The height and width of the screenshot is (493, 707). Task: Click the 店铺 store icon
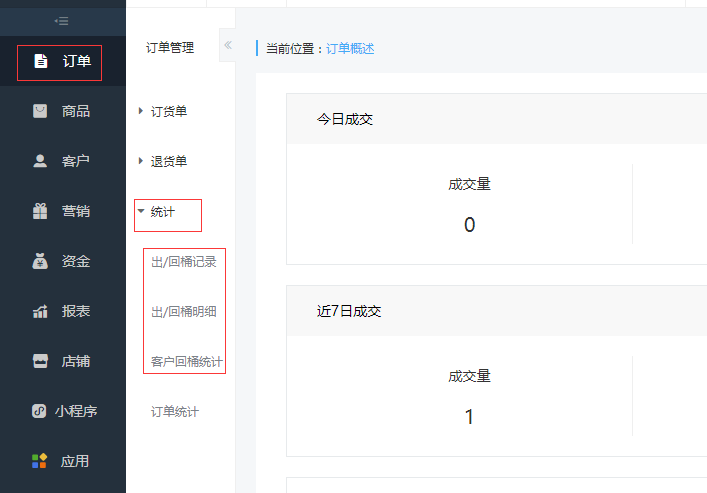click(x=40, y=361)
